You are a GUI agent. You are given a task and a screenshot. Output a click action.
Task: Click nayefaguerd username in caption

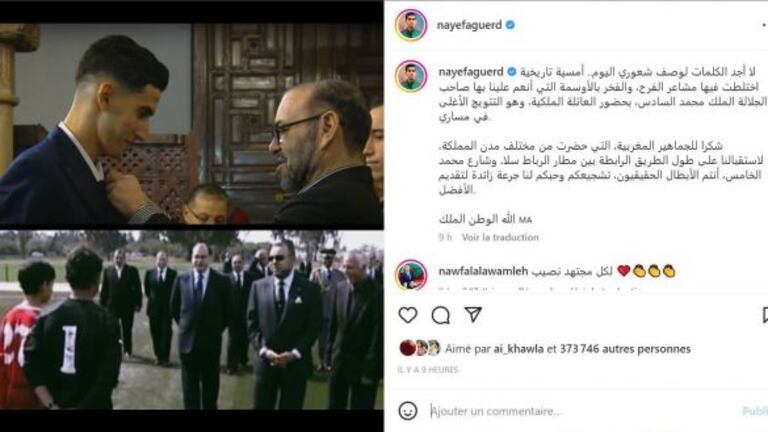(471, 72)
